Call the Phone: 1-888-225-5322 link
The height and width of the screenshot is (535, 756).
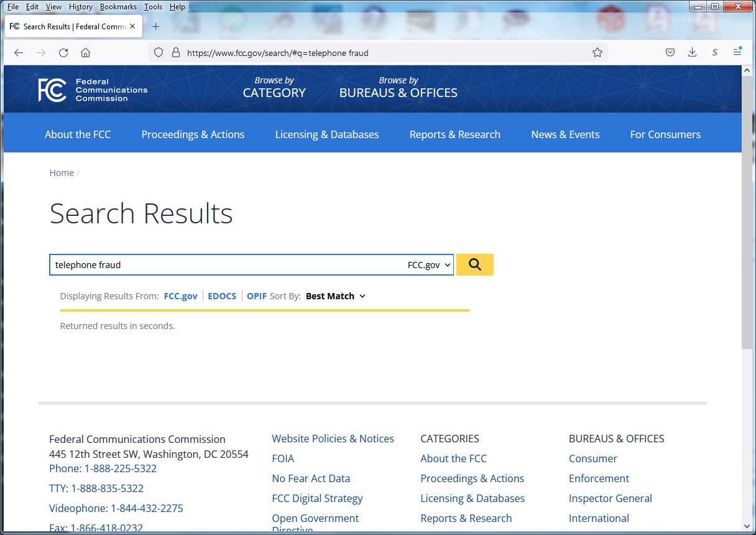pyautogui.click(x=103, y=468)
